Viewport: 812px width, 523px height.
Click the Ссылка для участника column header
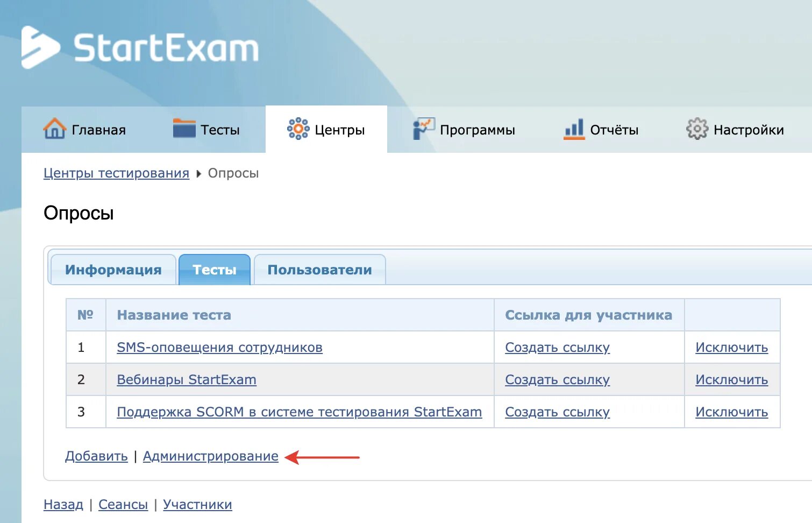tap(588, 315)
